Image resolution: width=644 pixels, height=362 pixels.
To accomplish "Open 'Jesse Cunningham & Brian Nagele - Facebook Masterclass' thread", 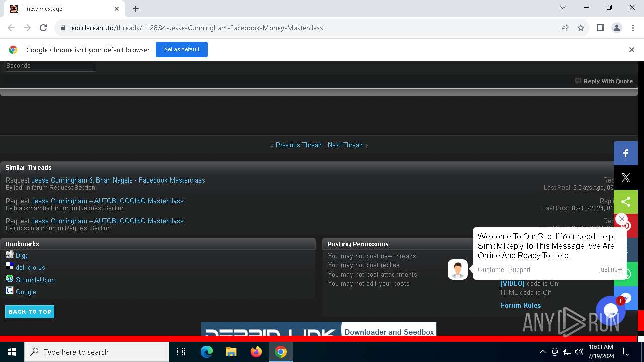I will (118, 180).
